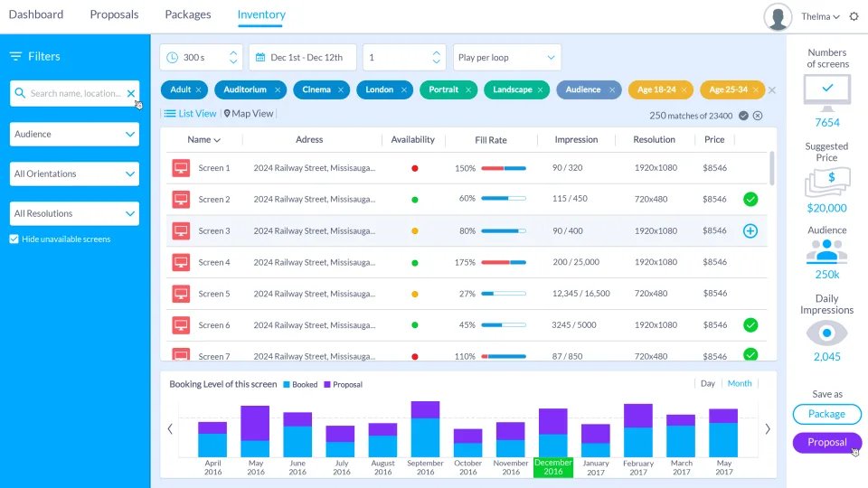Screen dimensions: 868x488
Task: Switch to the Proposals tab
Action: [114, 14]
